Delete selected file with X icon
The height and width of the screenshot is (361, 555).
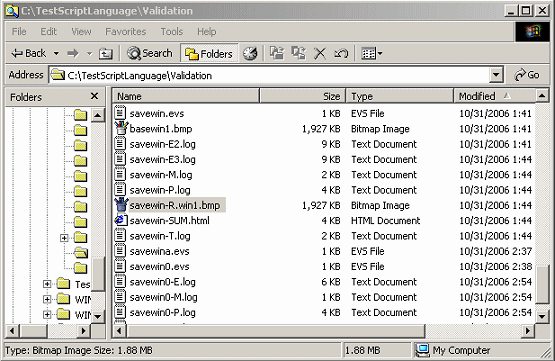(x=320, y=53)
